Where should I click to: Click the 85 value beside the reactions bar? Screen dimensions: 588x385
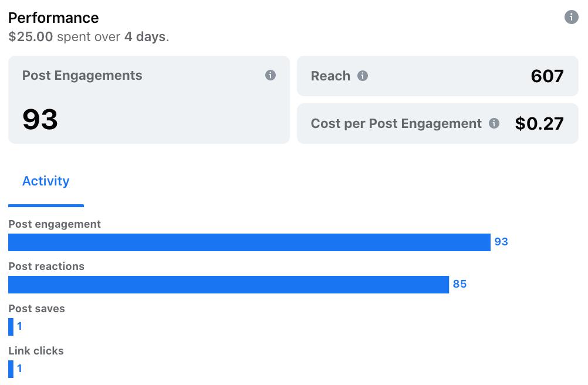click(x=459, y=284)
